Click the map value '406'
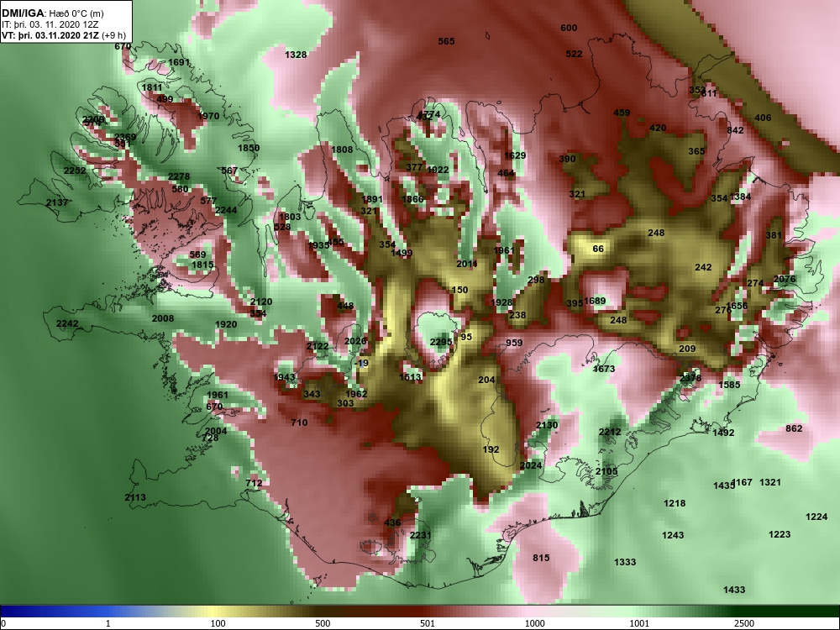The image size is (840, 630). pos(763,118)
